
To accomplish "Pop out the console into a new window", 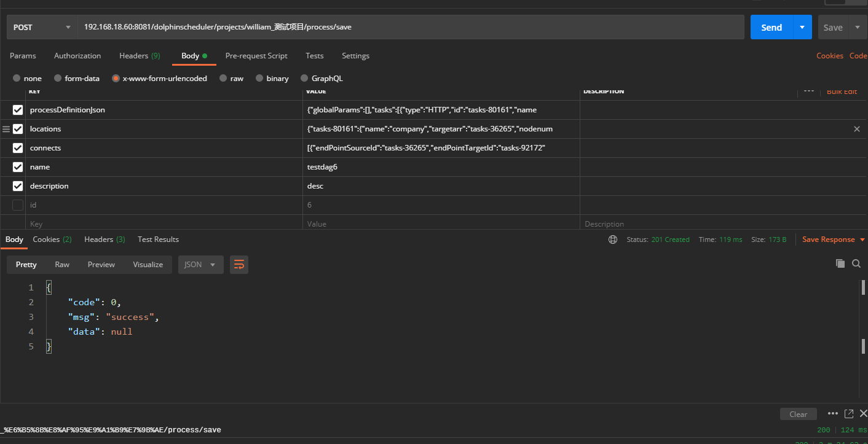I will (x=849, y=413).
